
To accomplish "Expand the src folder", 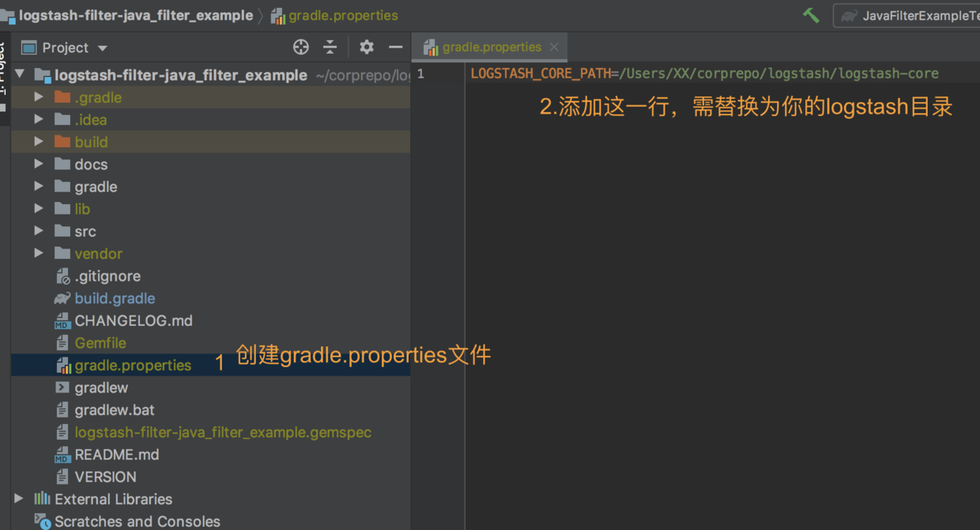I will (39, 231).
